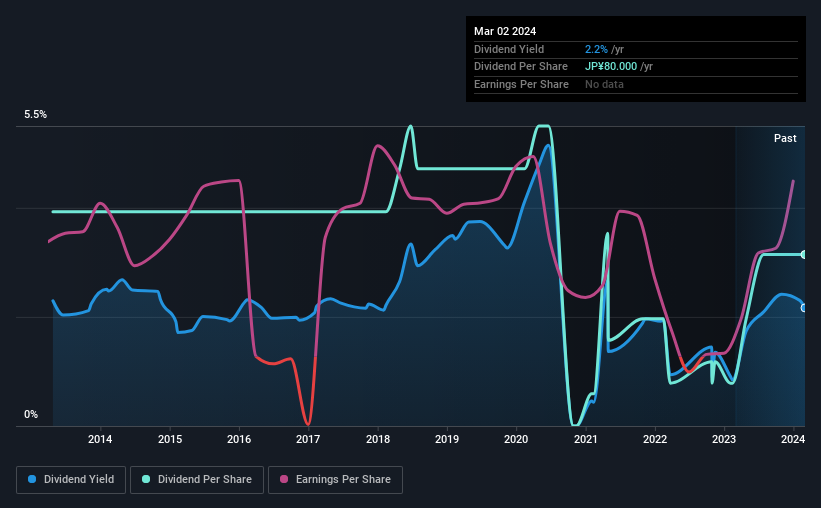Toggle the Dividend Yield legend button
Viewport: 821px width, 508px height.
point(71,480)
